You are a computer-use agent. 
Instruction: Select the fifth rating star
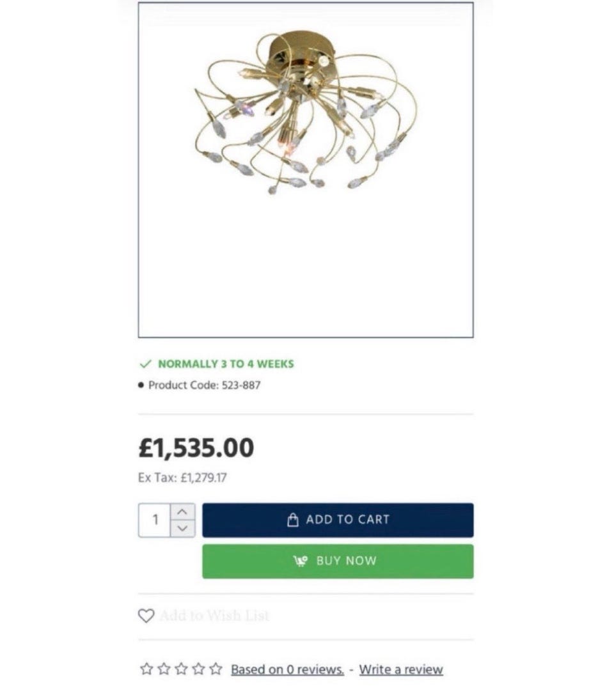pos(216,669)
